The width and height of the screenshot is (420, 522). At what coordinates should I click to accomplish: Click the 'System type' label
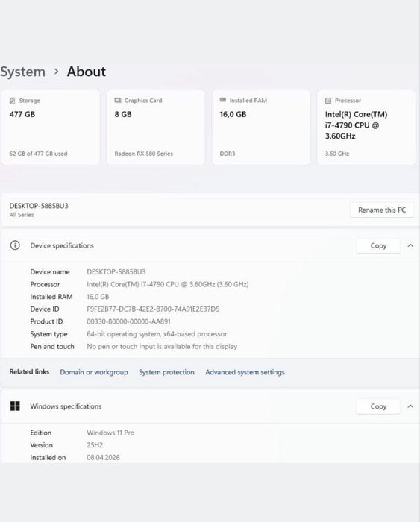pos(48,334)
